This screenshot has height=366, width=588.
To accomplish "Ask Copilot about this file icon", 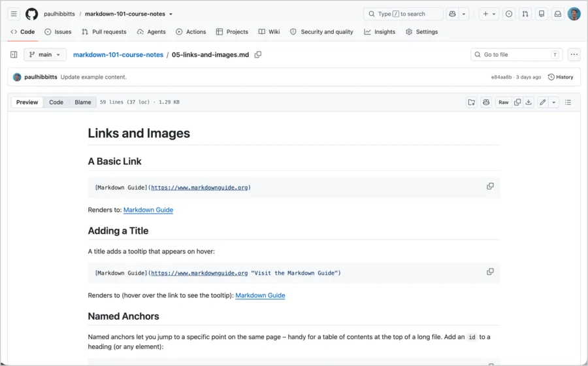I will coord(486,103).
